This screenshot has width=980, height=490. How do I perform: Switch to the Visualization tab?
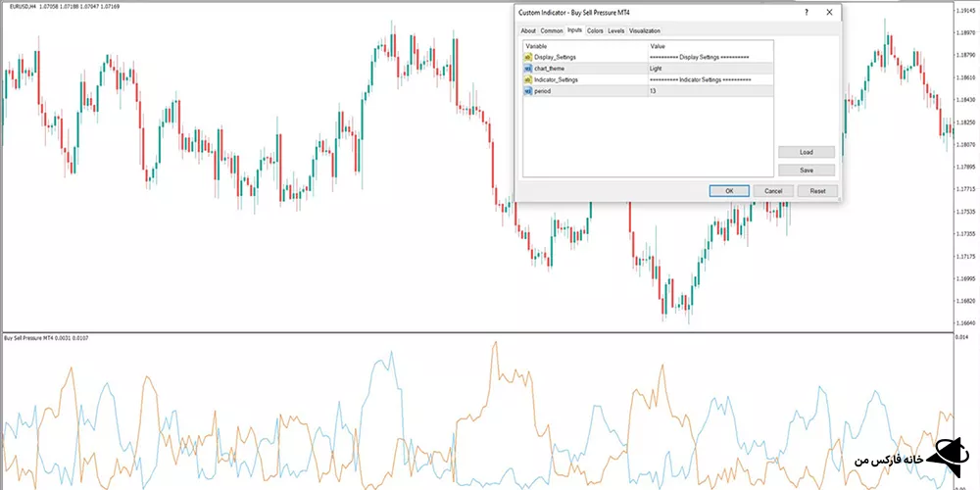[x=645, y=30]
